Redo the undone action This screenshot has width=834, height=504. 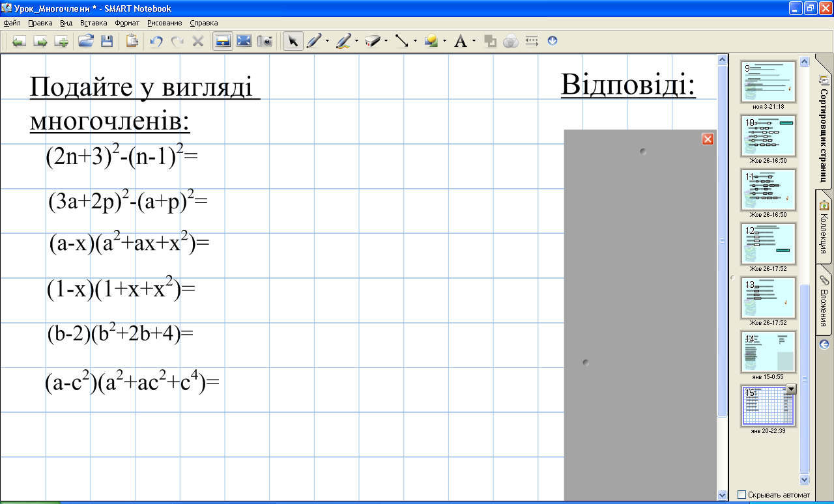pos(177,42)
